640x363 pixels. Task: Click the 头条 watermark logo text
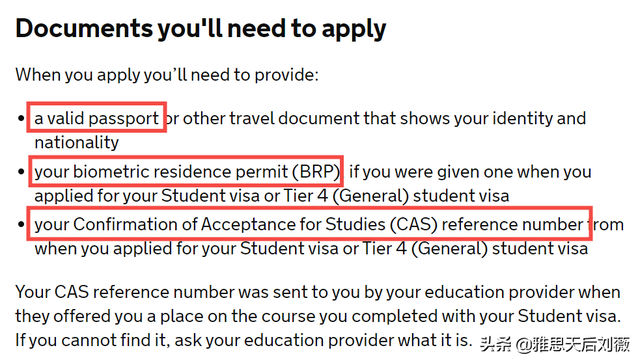(x=496, y=345)
